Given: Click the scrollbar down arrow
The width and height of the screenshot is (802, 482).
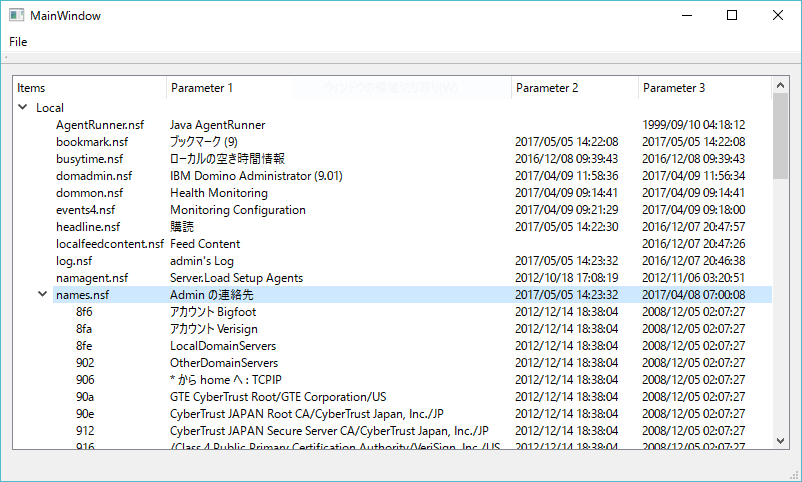Looking at the screenshot, I should point(780,441).
